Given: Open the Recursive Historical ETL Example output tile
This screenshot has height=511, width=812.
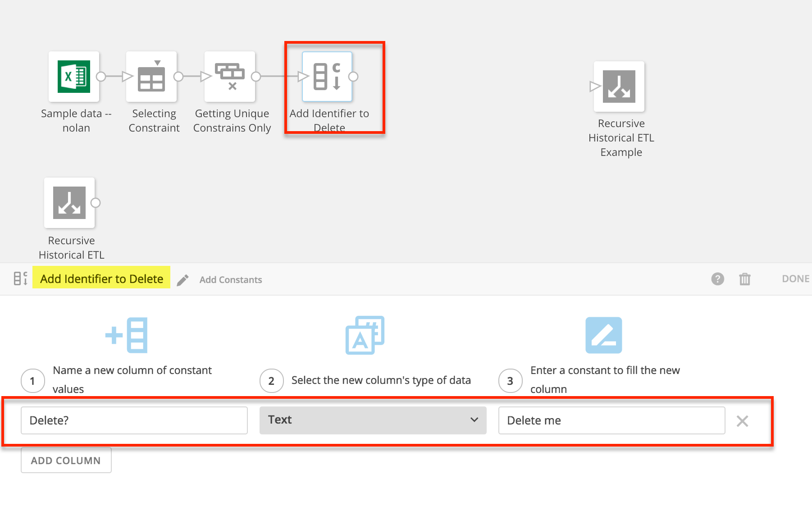Looking at the screenshot, I should 619,87.
